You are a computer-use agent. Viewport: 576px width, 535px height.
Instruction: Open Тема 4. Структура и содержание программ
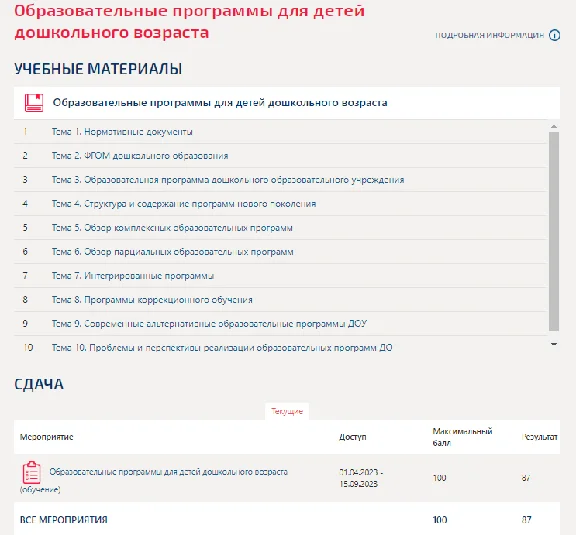coord(184,204)
